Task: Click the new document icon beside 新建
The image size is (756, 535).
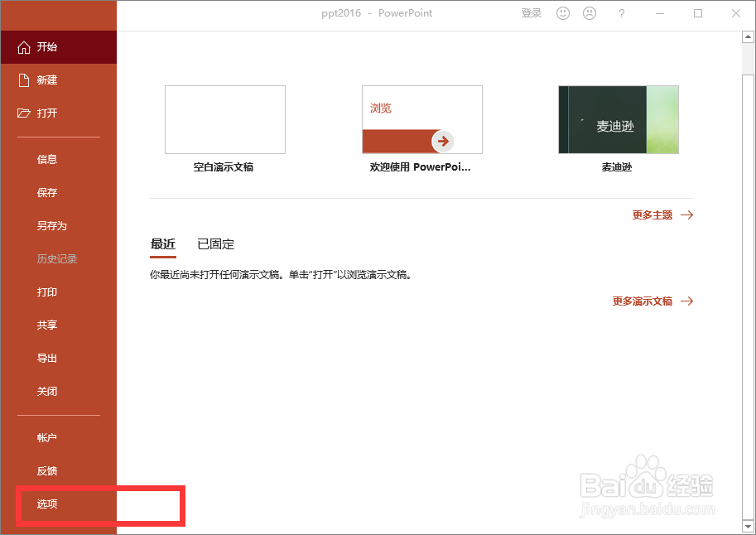Action: [x=24, y=80]
